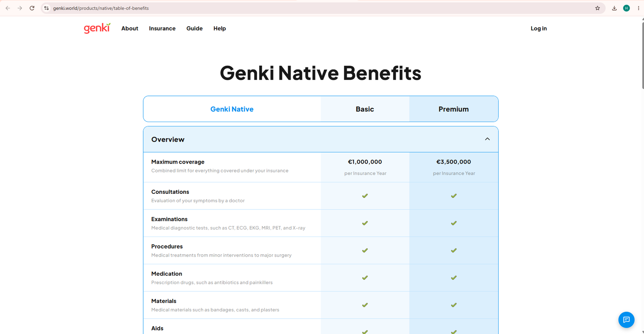This screenshot has height=334, width=644.
Task: Click Basic checkmark in Consultations row
Action: tap(365, 196)
